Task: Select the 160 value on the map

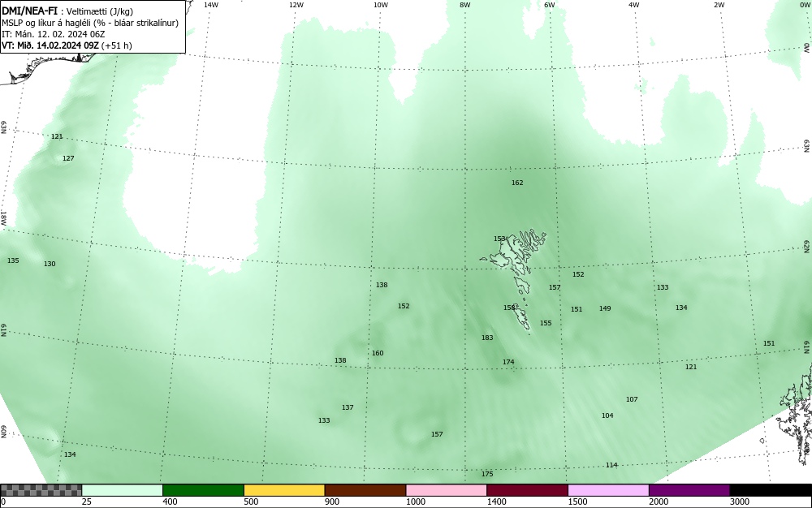Action: (378, 353)
